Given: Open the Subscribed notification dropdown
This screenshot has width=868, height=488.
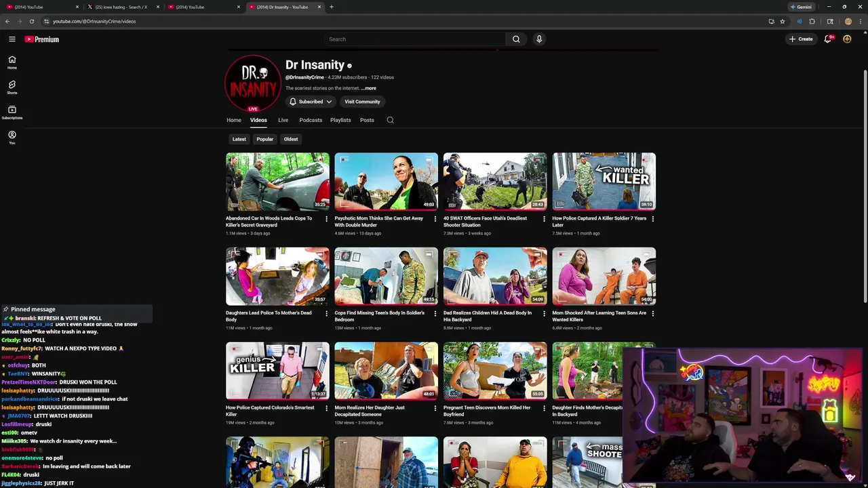Looking at the screenshot, I should click(x=311, y=102).
